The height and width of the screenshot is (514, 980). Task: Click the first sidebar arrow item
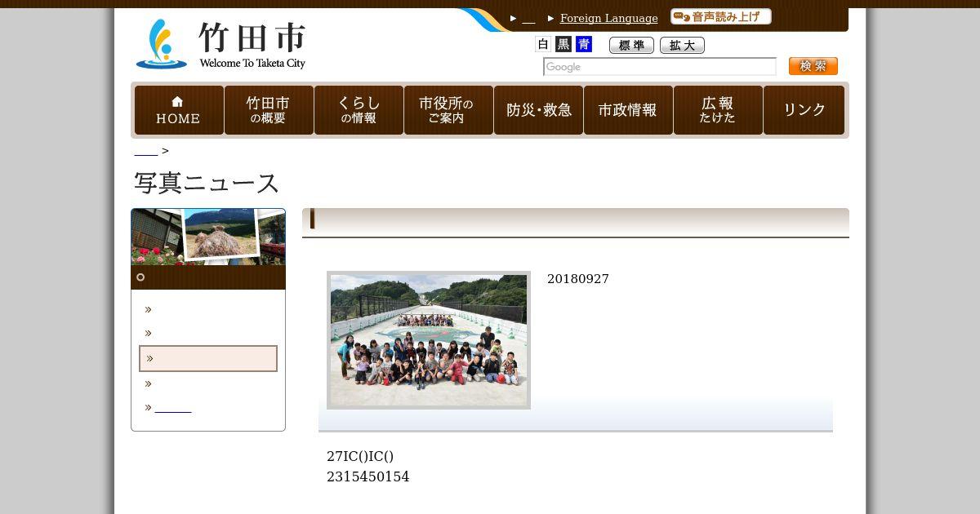[149, 309]
